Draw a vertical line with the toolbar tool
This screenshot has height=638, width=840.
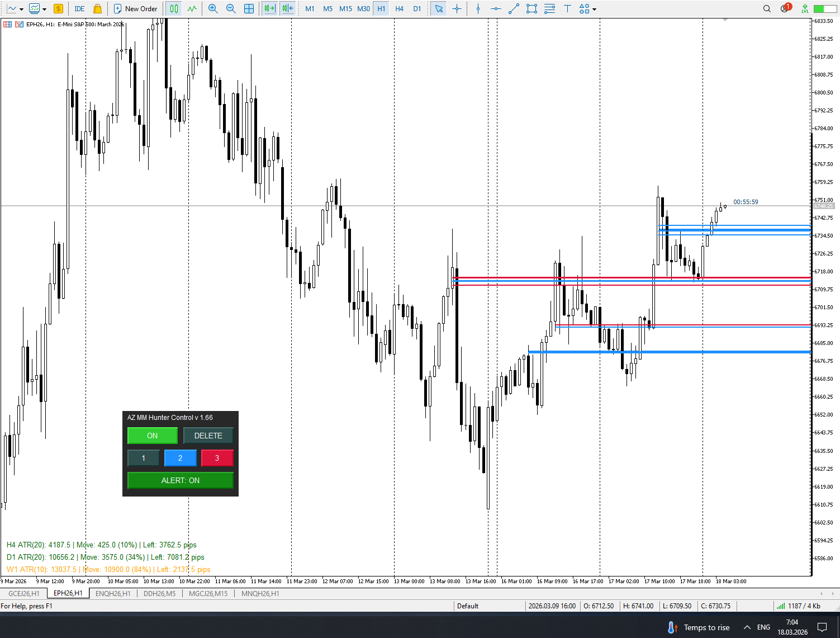click(478, 9)
